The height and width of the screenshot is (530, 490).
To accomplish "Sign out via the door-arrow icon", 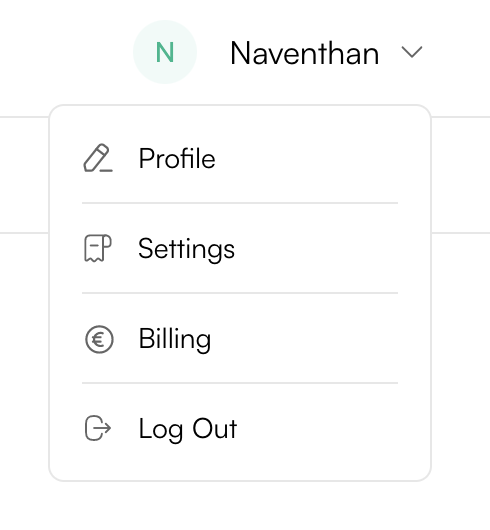I will coord(98,428).
